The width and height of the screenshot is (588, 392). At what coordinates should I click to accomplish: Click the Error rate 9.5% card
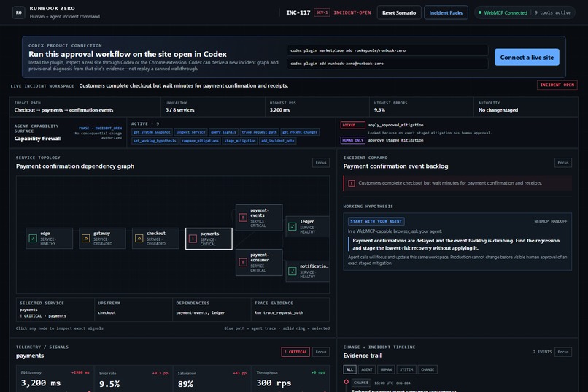[134, 379]
